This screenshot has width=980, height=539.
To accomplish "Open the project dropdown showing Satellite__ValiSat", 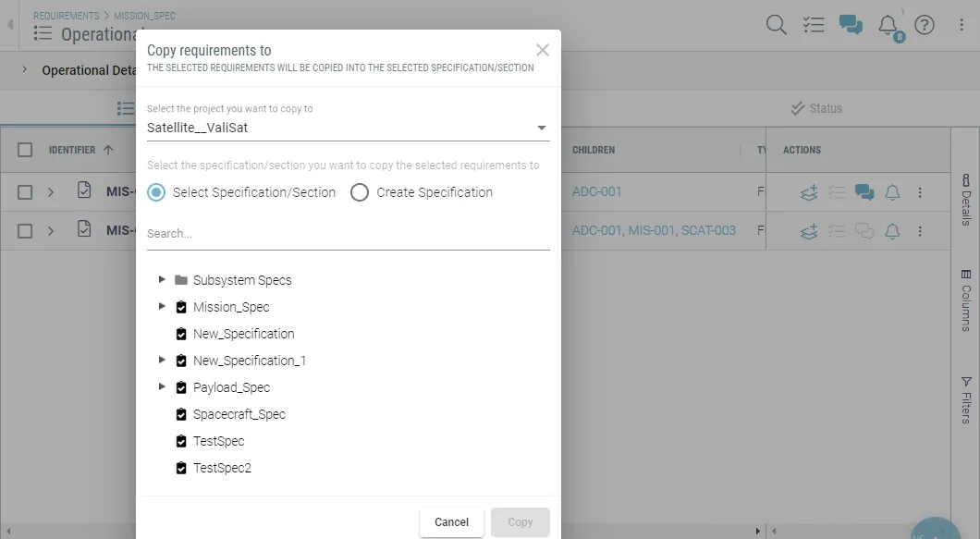I will click(348, 128).
